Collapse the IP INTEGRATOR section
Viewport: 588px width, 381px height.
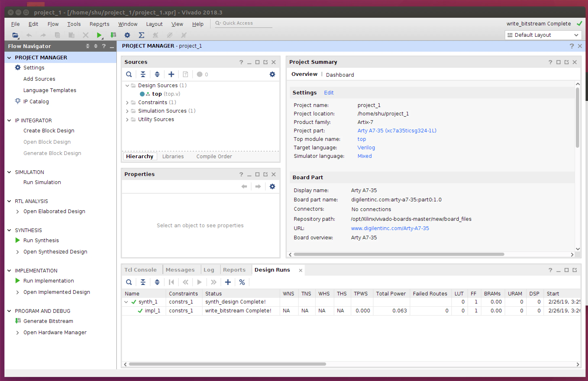(x=9, y=120)
